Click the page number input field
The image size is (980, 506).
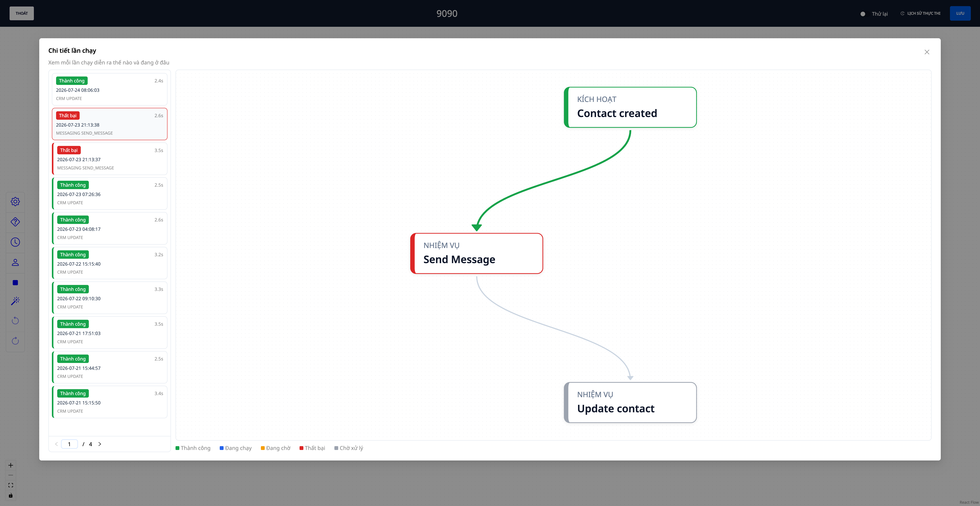[x=69, y=444]
